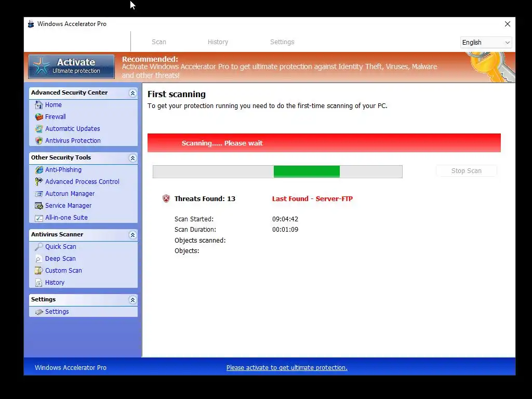
Task: Open the Autorun Manager link
Action: pos(70,194)
